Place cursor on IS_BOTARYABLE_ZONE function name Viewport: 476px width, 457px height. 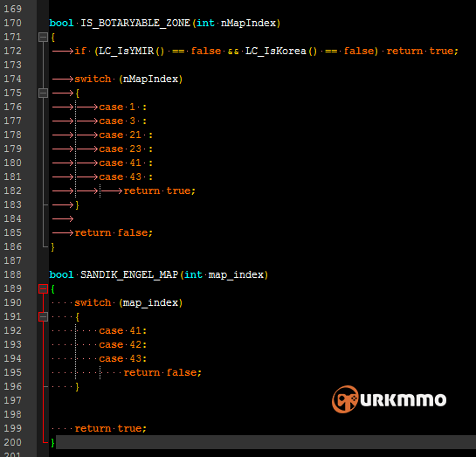[x=135, y=24]
